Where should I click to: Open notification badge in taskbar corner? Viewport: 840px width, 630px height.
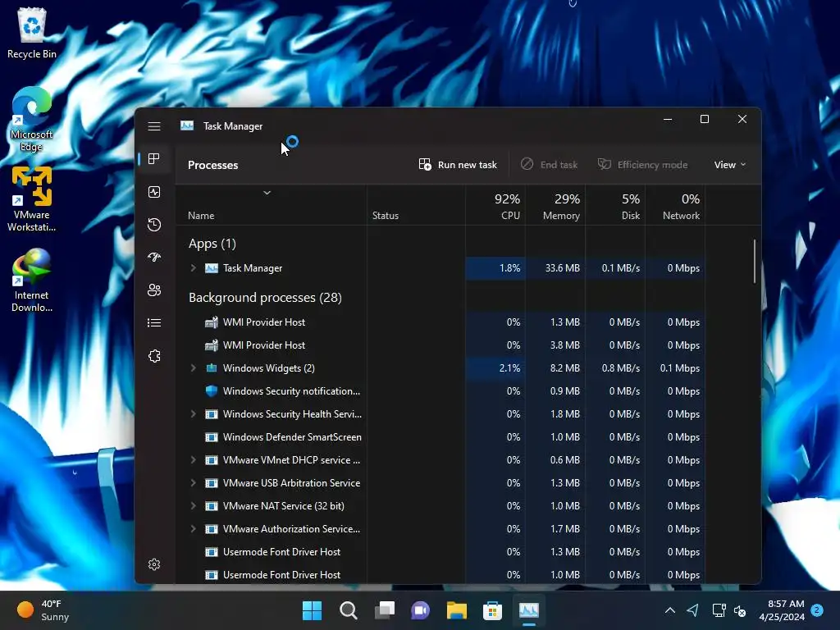tap(817, 610)
